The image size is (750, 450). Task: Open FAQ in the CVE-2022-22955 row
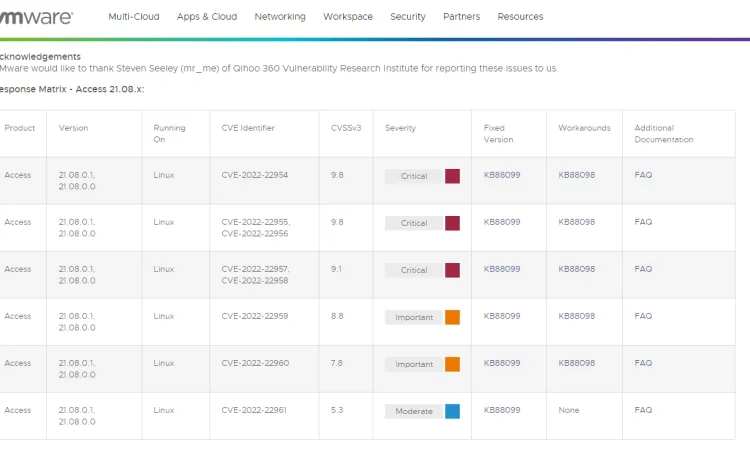(643, 222)
